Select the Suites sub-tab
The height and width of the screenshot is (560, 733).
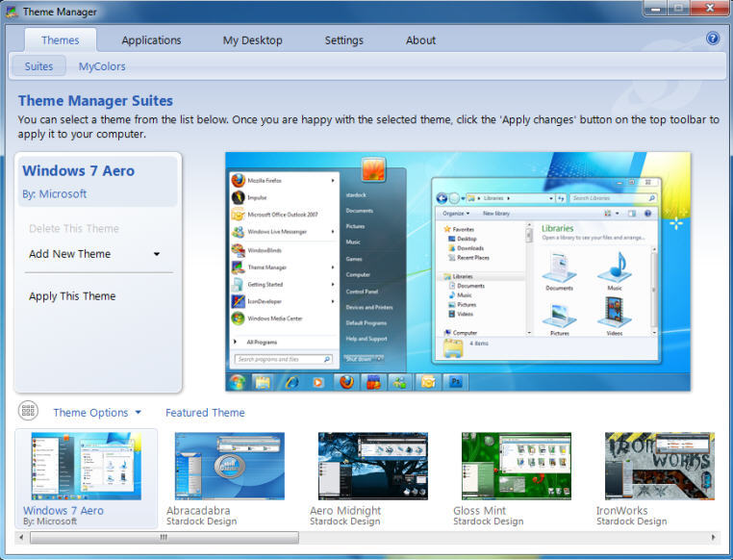point(38,66)
